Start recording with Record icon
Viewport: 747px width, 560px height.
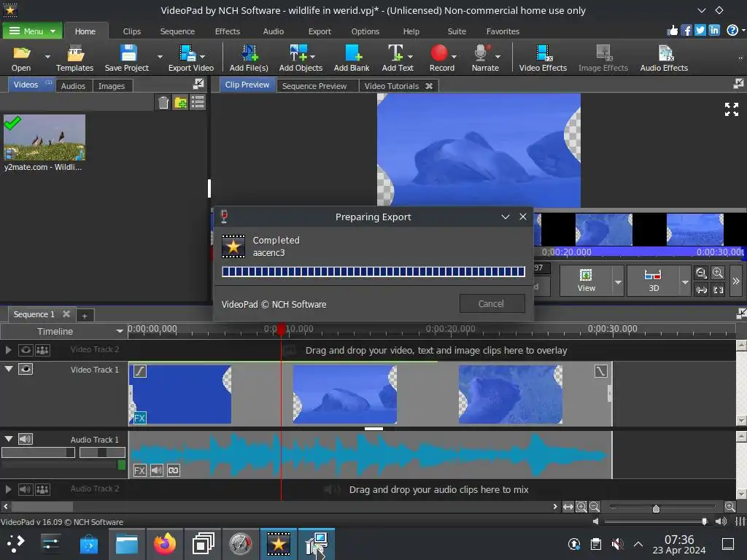[x=441, y=58]
